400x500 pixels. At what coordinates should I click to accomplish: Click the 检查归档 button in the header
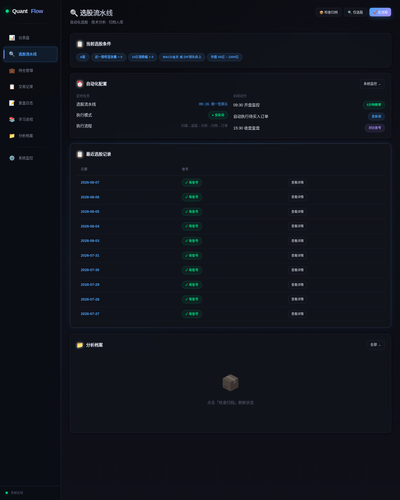point(329,12)
